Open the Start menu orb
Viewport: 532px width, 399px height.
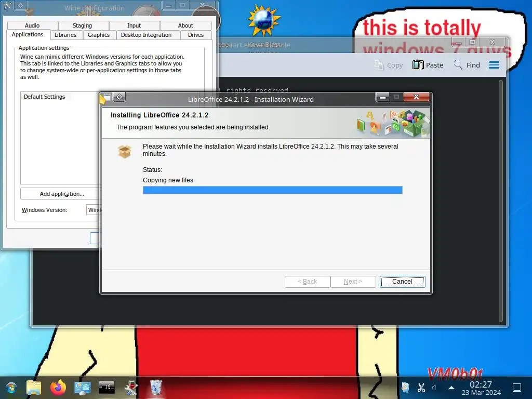coord(11,388)
